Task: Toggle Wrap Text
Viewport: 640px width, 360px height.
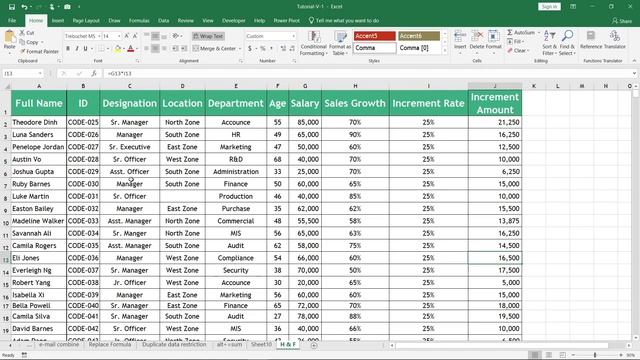Action: pos(208,36)
